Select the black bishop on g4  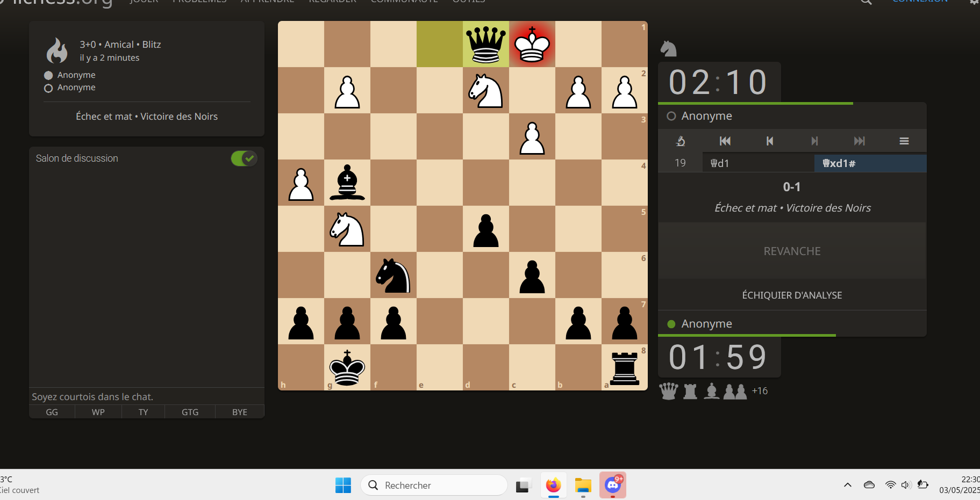point(347,183)
